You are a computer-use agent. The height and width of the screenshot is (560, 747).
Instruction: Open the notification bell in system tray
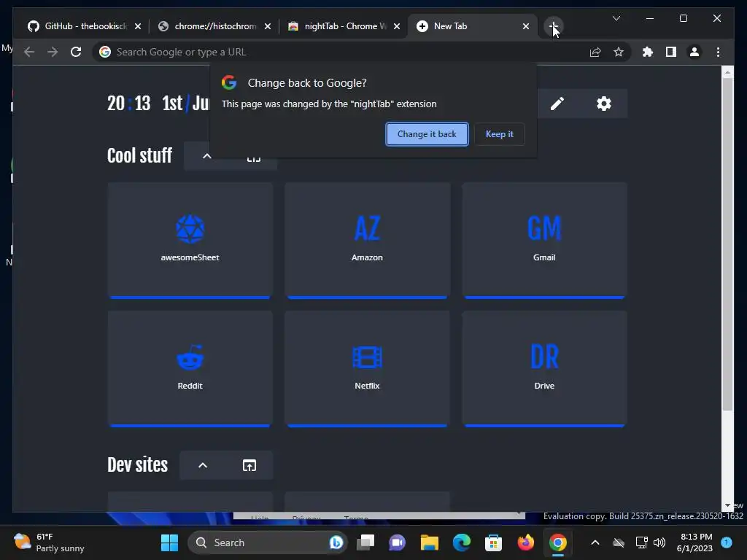727,542
